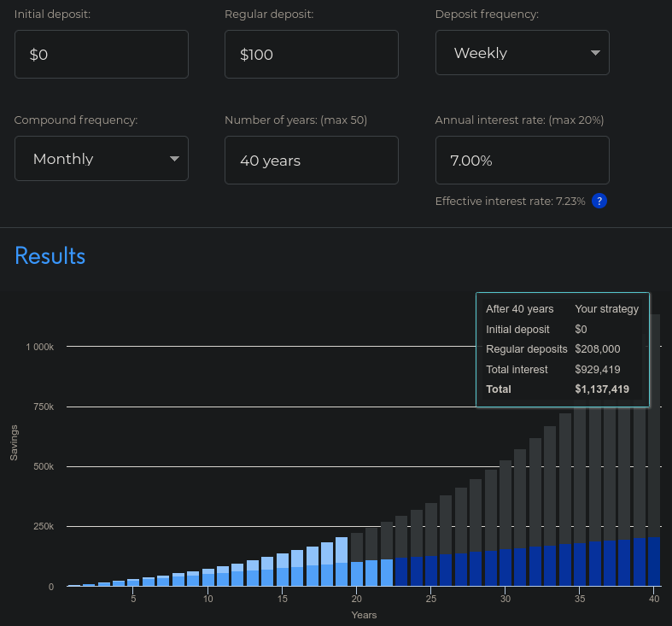Image resolution: width=672 pixels, height=626 pixels.
Task: Edit the Regular deposit $100 field
Action: point(311,55)
